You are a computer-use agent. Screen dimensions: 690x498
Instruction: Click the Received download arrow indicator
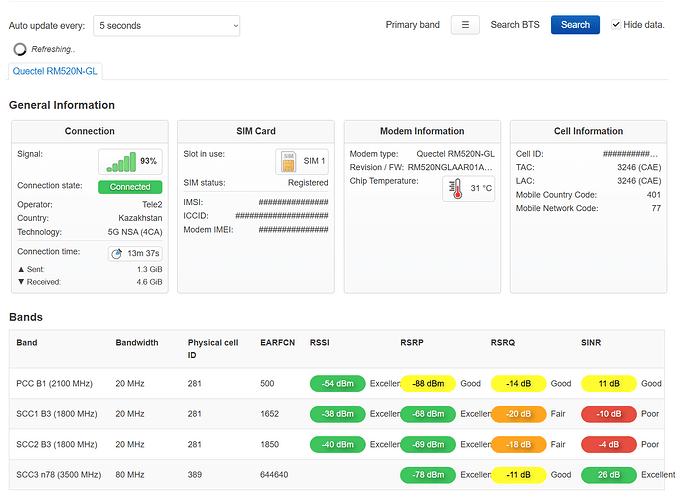[x=22, y=283]
